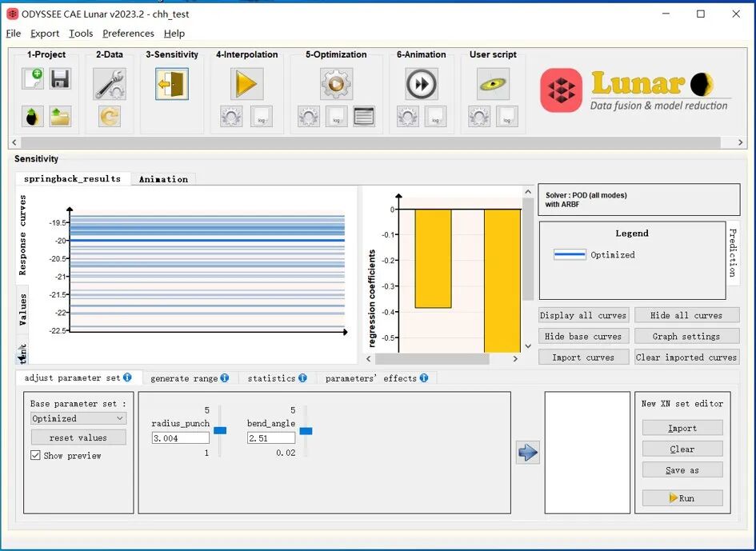Click toolbar horizontal scrollbar left arrow
The height and width of the screenshot is (551, 756).
[x=14, y=142]
